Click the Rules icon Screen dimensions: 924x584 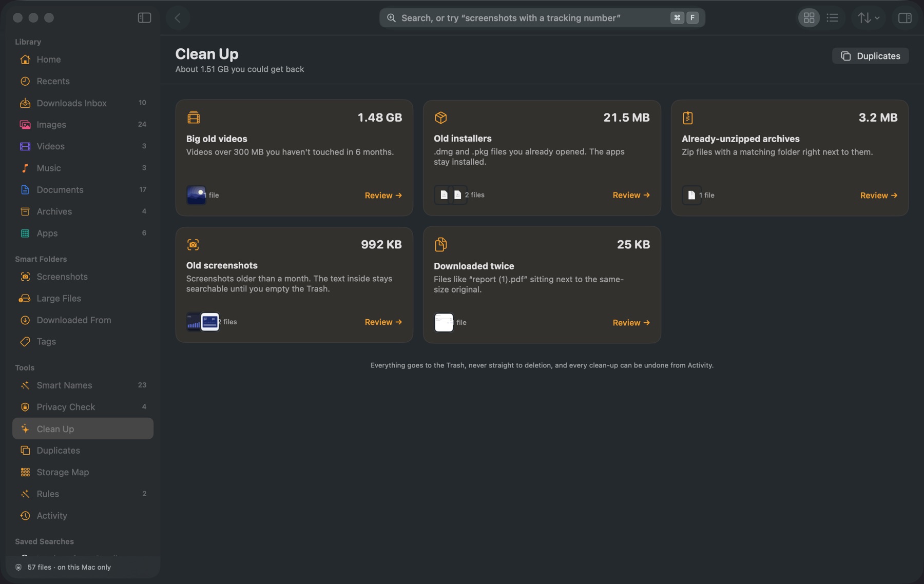(x=25, y=494)
